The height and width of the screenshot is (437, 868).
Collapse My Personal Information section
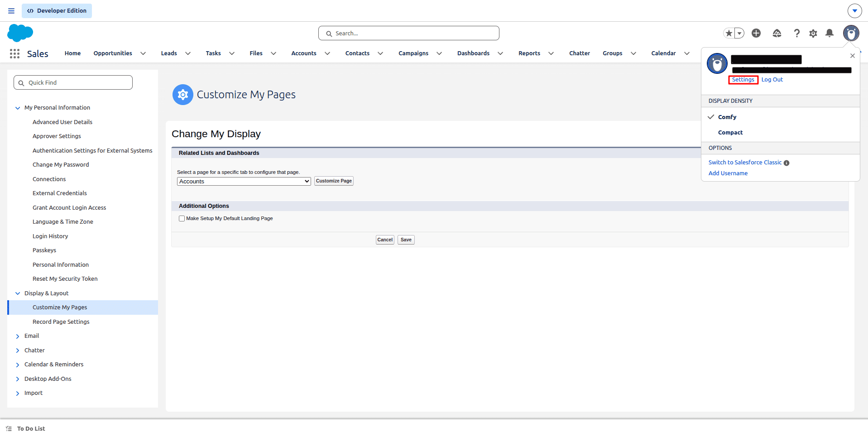18,108
